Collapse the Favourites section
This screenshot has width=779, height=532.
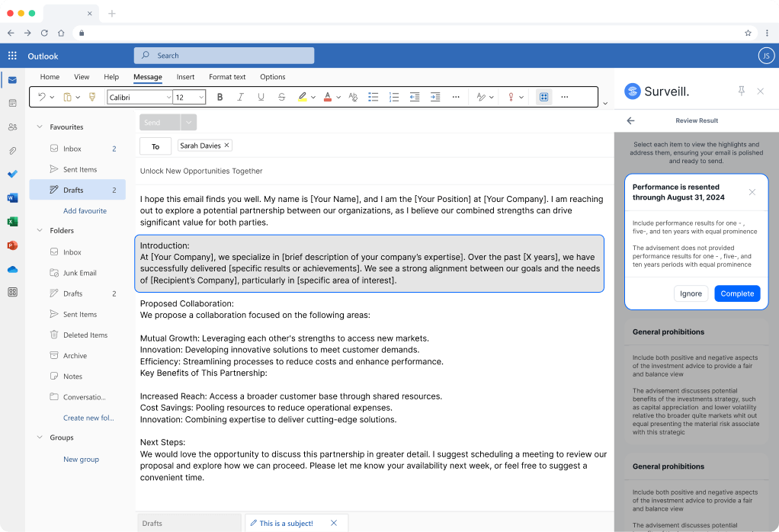(40, 127)
